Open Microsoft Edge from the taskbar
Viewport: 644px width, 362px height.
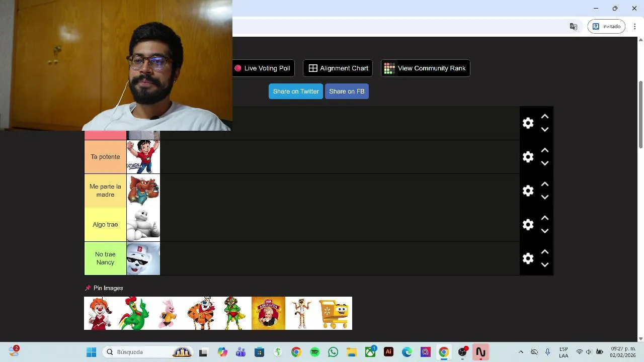pos(407,352)
